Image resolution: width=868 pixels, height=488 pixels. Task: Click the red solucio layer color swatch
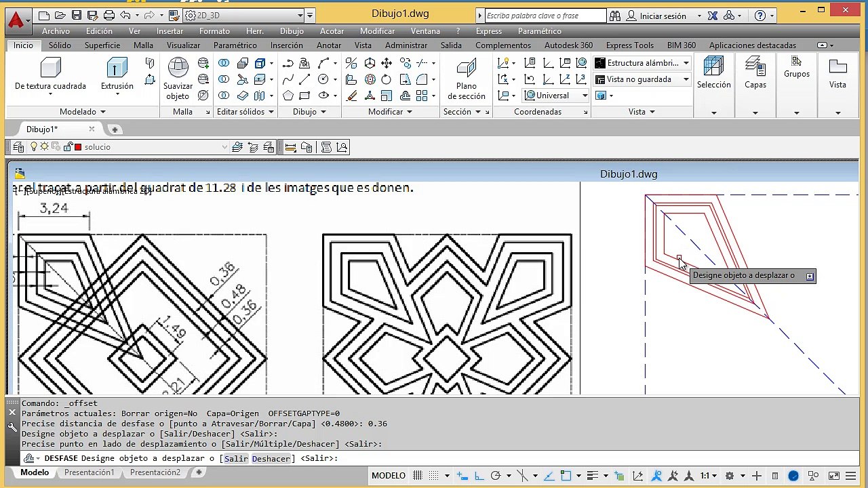(x=78, y=147)
